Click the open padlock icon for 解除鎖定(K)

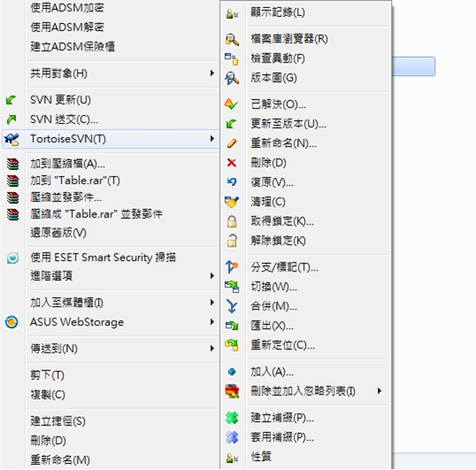[x=232, y=240]
